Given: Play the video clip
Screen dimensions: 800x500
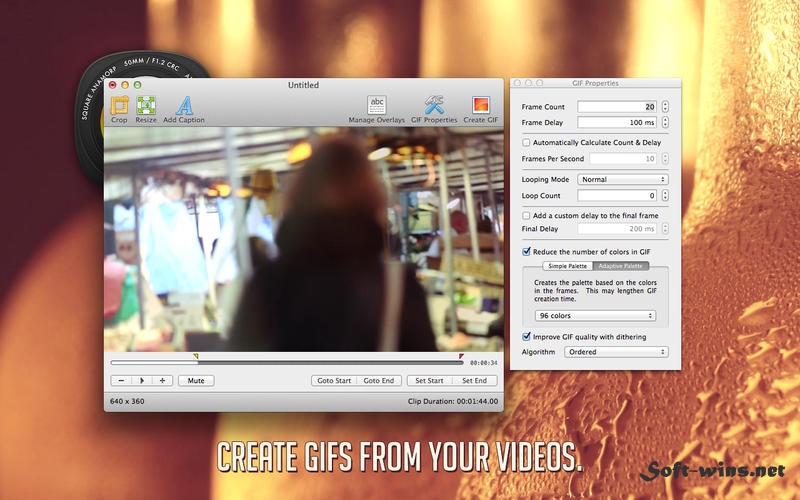Looking at the screenshot, I should point(142,381).
